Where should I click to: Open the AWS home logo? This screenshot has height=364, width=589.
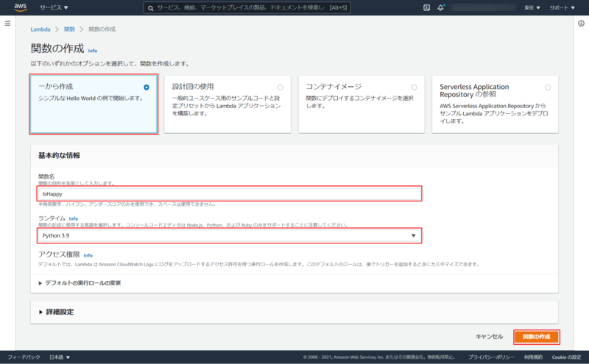21,7
